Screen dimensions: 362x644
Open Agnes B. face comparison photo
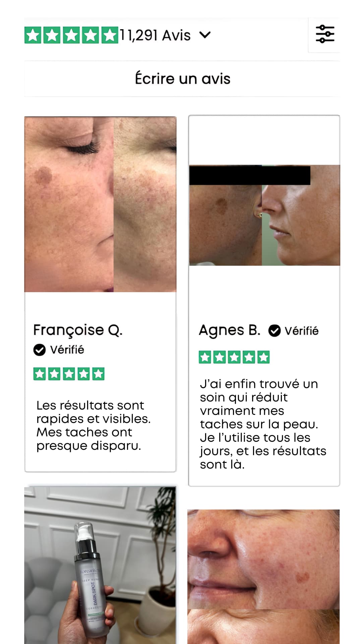pyautogui.click(x=264, y=215)
